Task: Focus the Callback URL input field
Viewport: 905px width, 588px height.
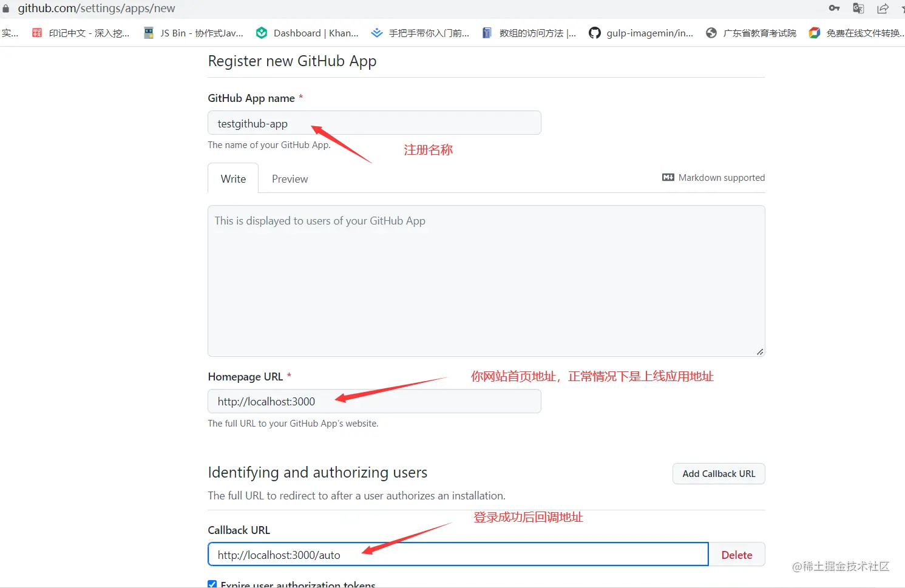Action: (458, 554)
